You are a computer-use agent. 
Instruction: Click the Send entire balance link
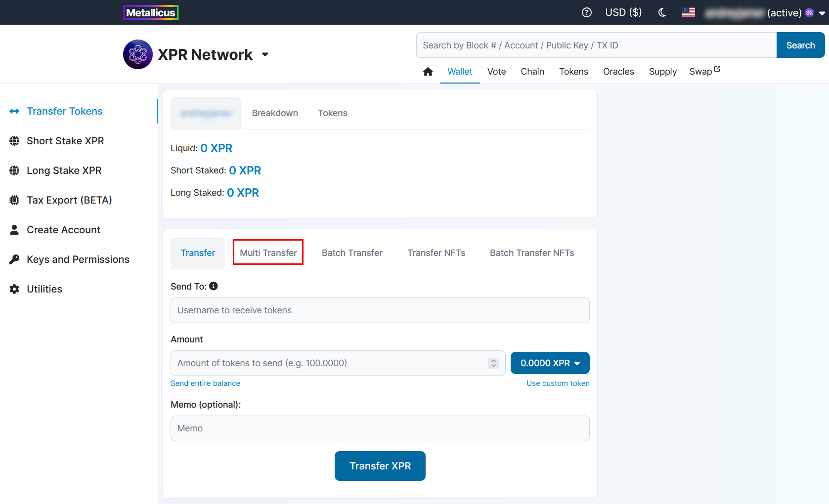pos(205,383)
